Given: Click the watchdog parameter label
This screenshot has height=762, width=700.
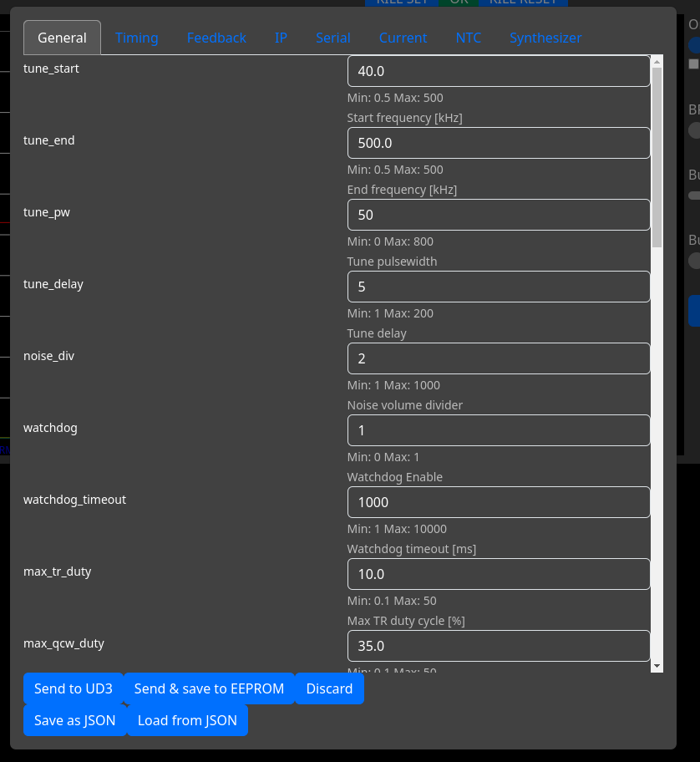Looking at the screenshot, I should (x=50, y=428).
